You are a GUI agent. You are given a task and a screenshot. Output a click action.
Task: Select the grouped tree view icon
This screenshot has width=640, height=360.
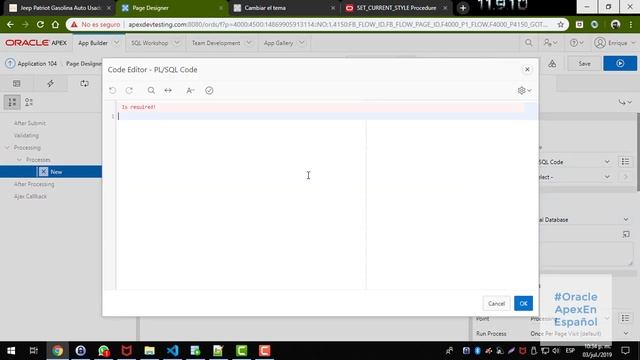pyautogui.click(x=12, y=102)
